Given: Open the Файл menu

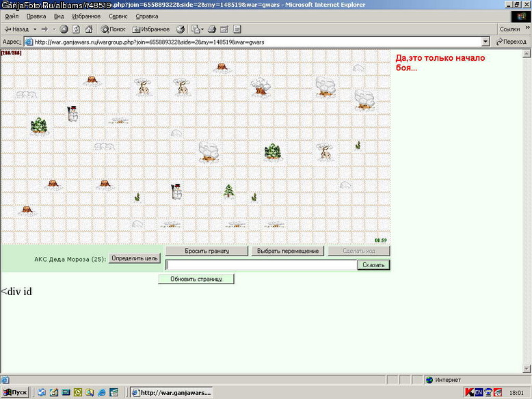Looking at the screenshot, I should pyautogui.click(x=12, y=16).
